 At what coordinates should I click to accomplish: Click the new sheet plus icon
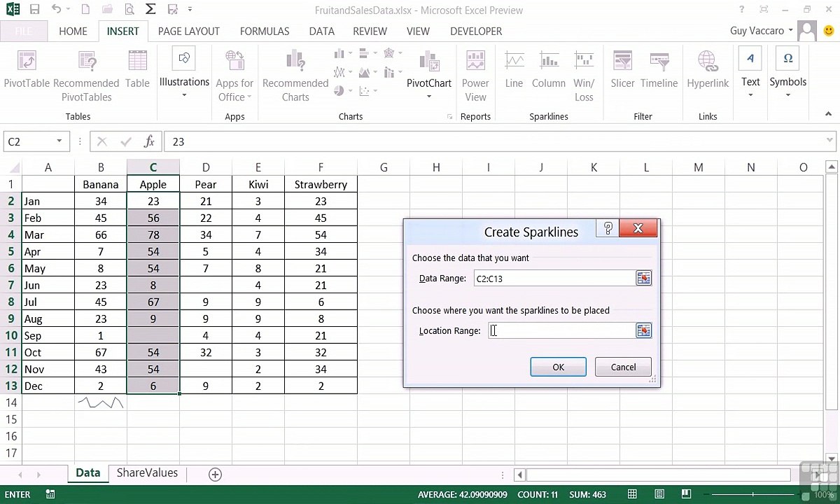point(215,474)
